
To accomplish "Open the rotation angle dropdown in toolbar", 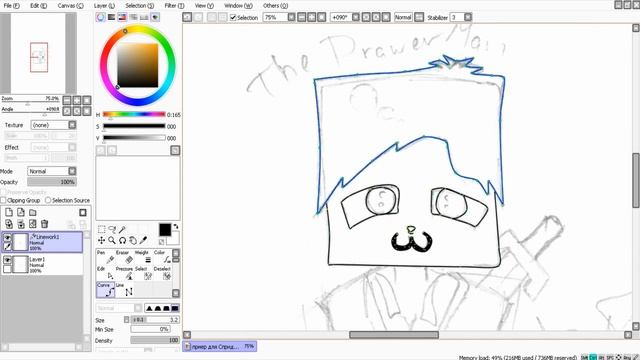I will pyautogui.click(x=356, y=17).
